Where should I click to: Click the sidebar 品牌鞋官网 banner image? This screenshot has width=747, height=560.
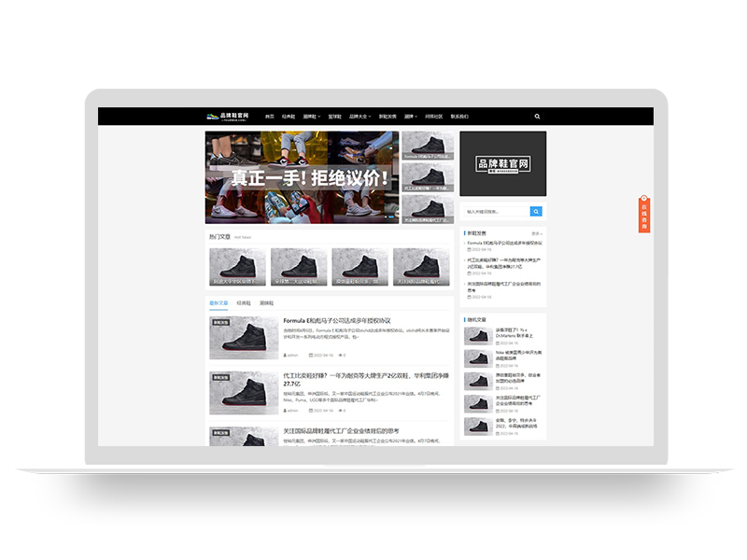point(502,163)
